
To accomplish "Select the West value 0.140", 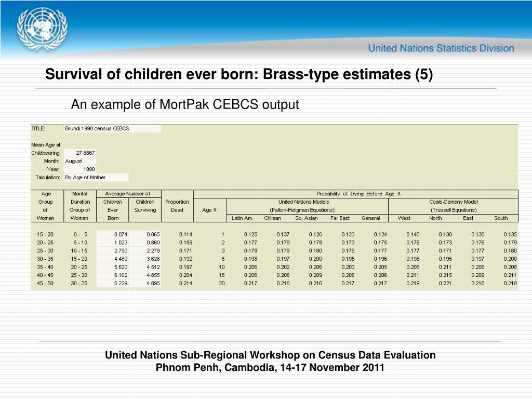I will [x=413, y=234].
